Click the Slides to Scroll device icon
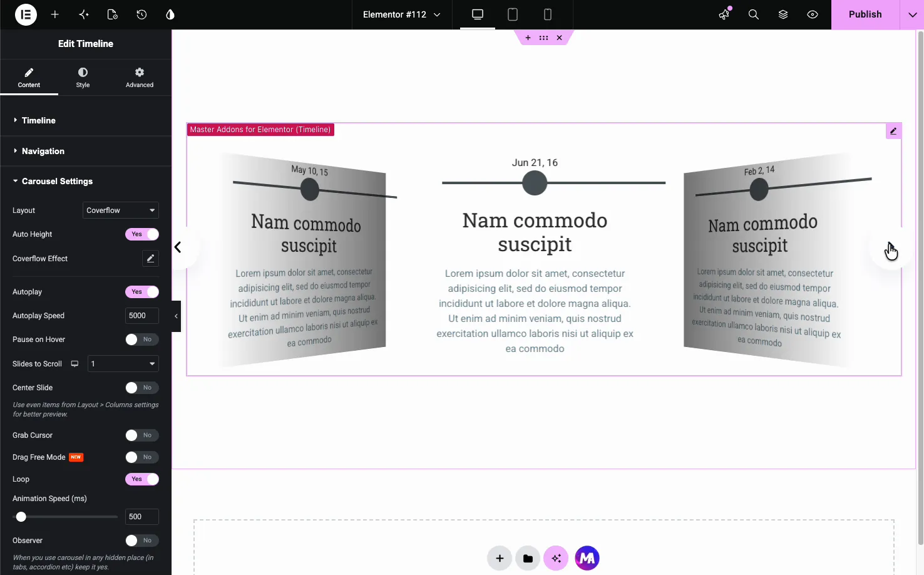This screenshot has height=575, width=924. pyautogui.click(x=74, y=364)
